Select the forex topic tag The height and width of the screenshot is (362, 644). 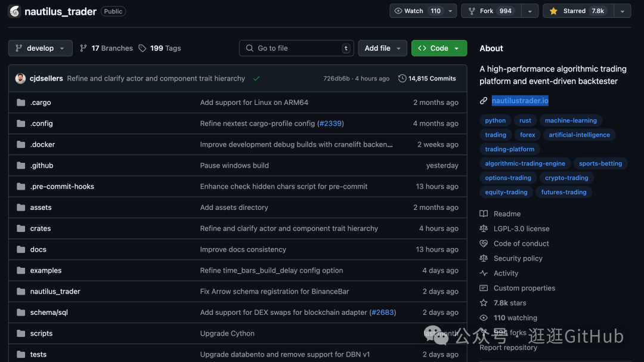527,135
